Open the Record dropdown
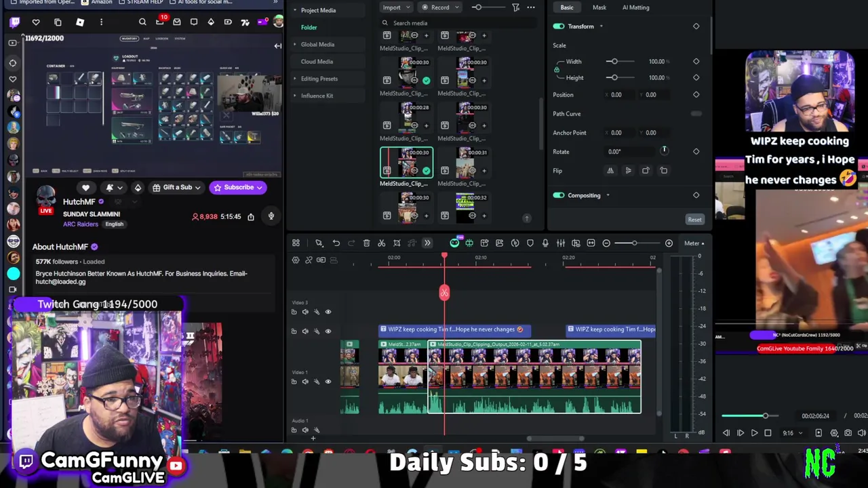This screenshot has height=488, width=868. (440, 7)
